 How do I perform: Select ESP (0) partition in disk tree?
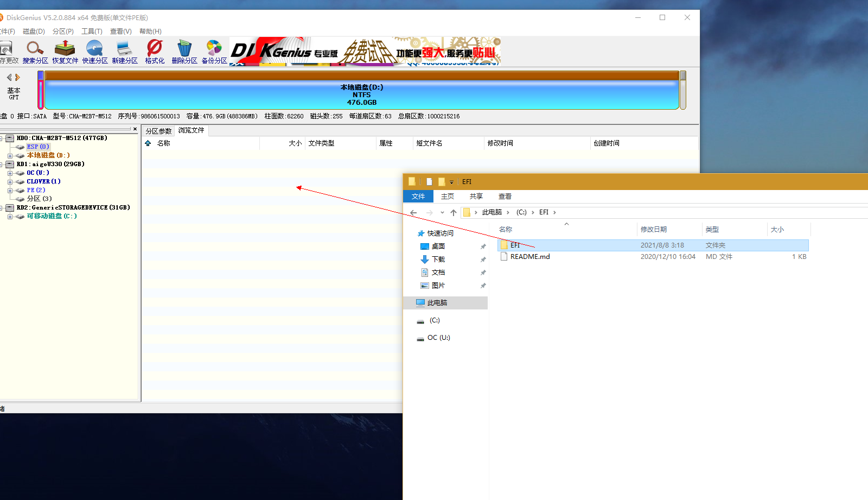(x=38, y=147)
